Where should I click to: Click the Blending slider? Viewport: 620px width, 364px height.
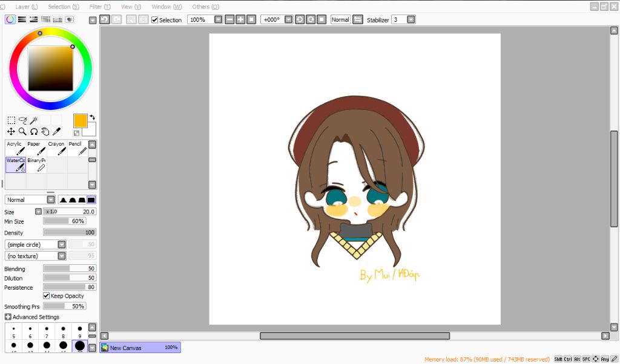pyautogui.click(x=70, y=268)
